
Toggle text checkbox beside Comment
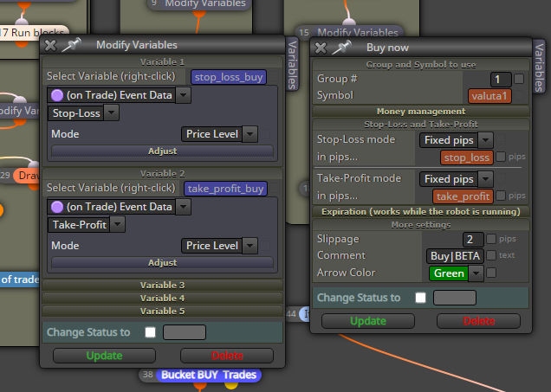[x=491, y=255]
